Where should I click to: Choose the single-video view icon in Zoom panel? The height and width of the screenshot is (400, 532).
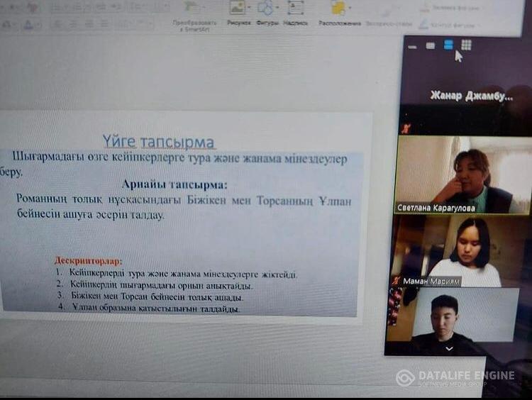coord(430,45)
